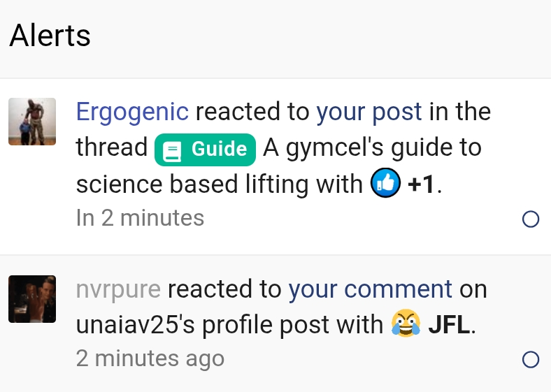Viewport: 551px width, 392px height.
Task: Open Ergogenic's avatar picture
Action: point(32,122)
